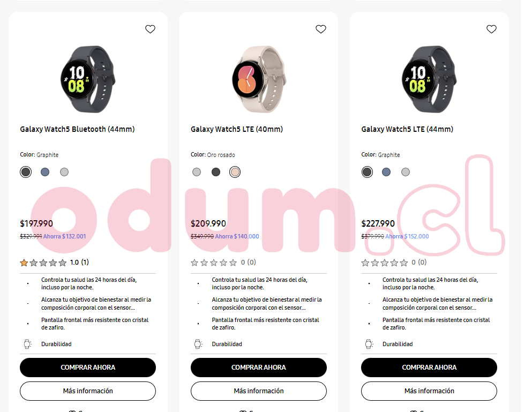
Task: Choose Oro rosado swatch on Watch5 LTE 40mm
Action: tap(235, 172)
